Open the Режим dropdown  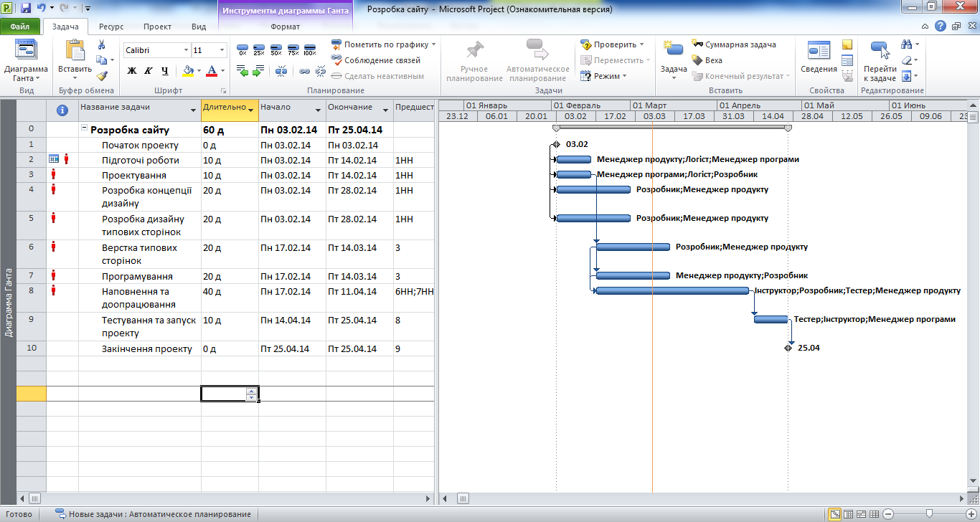pos(604,76)
